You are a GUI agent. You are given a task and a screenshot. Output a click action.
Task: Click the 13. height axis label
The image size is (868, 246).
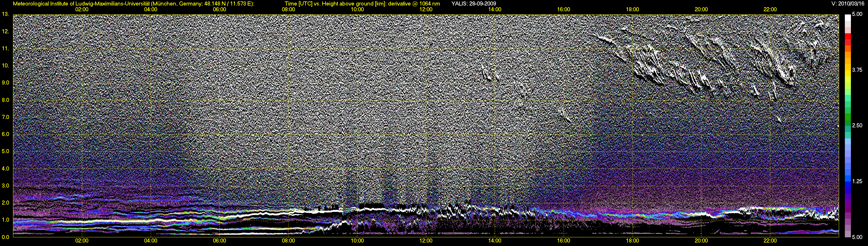coord(5,14)
